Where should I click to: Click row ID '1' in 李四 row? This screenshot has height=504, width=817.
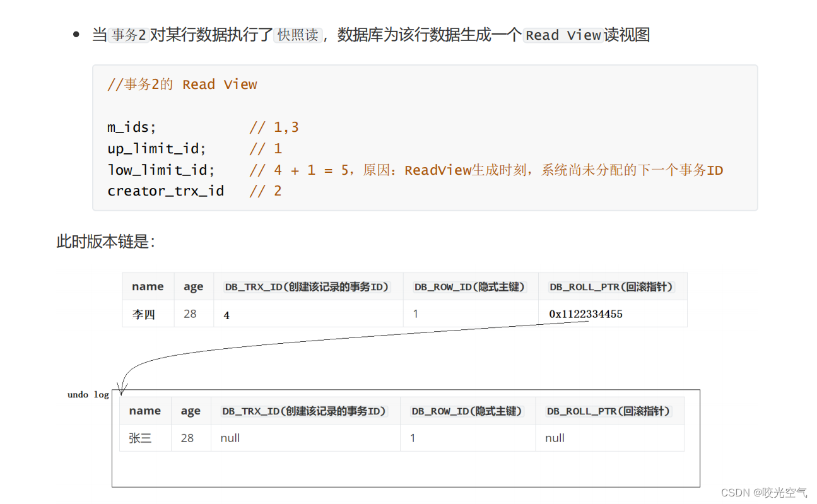click(416, 314)
